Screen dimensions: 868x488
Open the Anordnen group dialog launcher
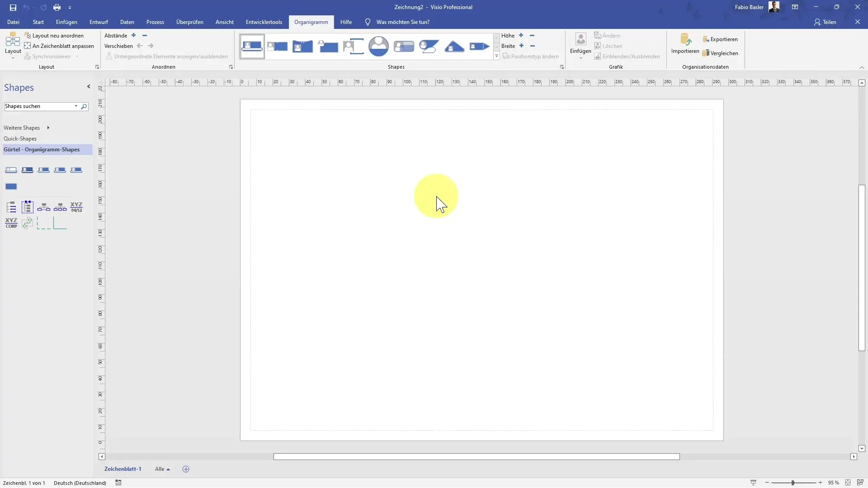coord(231,67)
